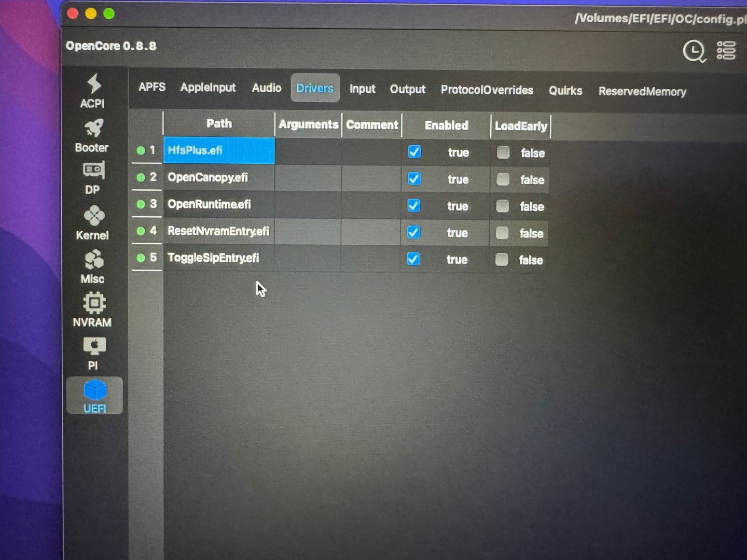Click the Comment cell for OpenRuntime.efi
The width and height of the screenshot is (747, 560).
coord(371,205)
